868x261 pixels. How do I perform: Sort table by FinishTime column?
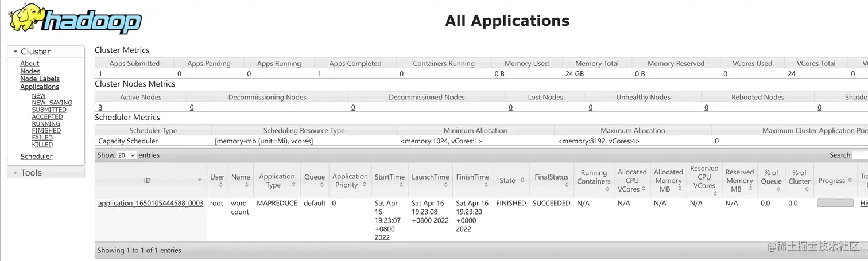coord(473,180)
